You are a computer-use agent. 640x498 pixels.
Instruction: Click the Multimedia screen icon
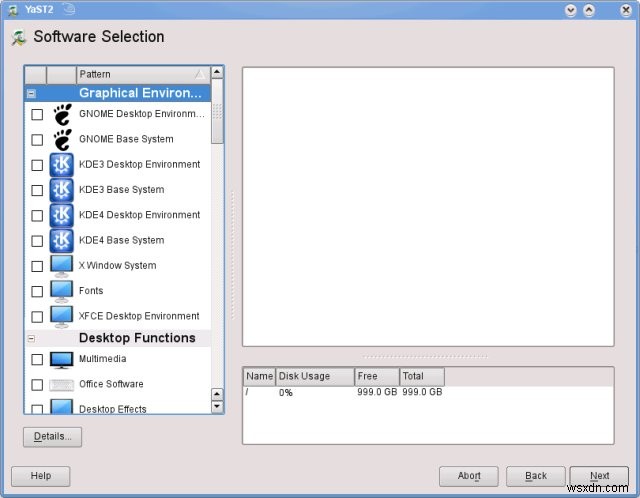click(x=62, y=360)
